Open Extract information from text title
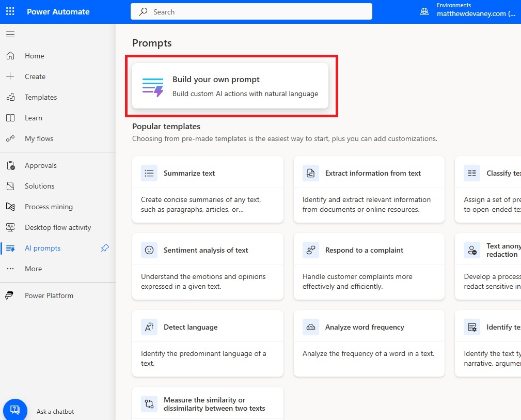Screen dimensions: 521x420 pos(373,173)
